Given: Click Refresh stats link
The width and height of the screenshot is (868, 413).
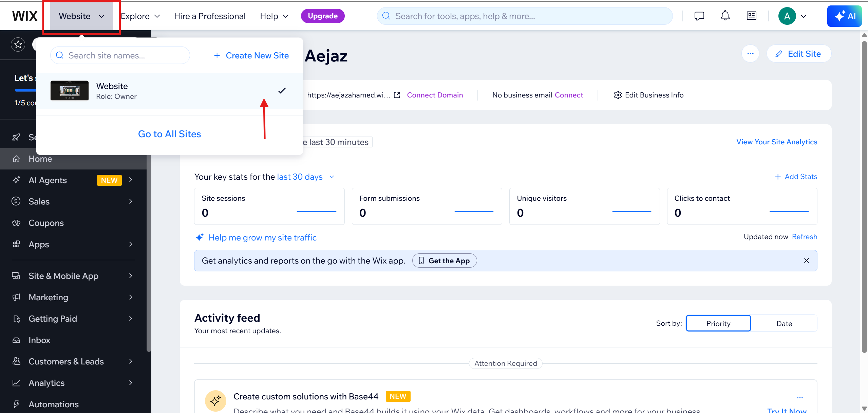Looking at the screenshot, I should tap(805, 237).
